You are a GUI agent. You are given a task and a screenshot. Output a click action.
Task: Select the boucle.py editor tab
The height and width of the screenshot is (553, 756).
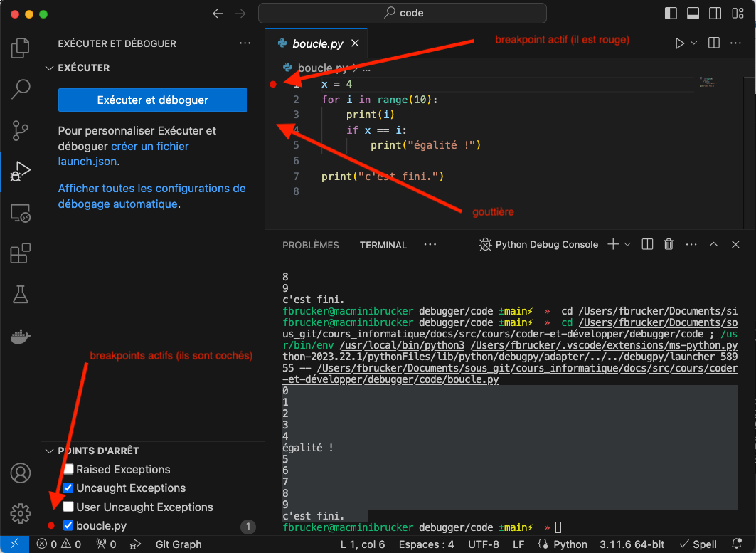coord(316,43)
